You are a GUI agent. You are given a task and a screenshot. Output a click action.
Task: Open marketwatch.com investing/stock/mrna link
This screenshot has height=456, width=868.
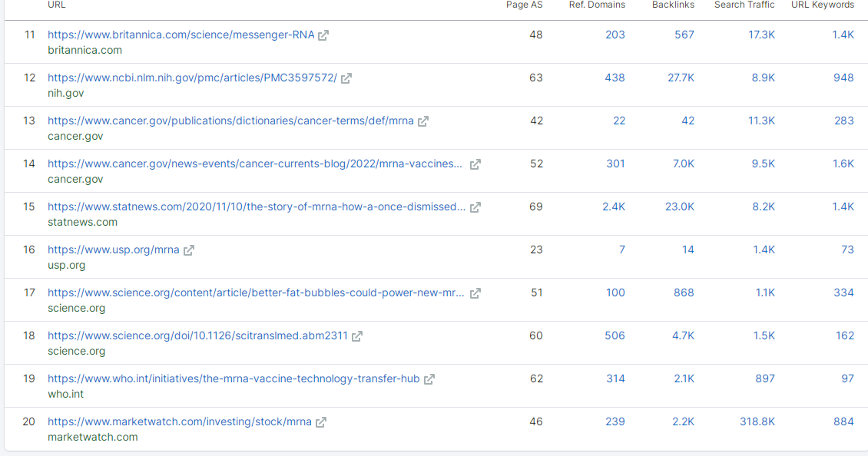pyautogui.click(x=179, y=421)
